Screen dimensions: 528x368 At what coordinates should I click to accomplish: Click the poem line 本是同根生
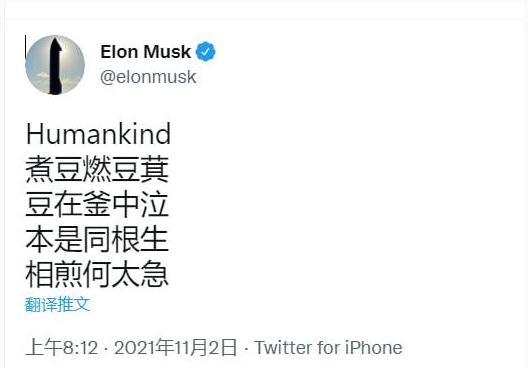point(97,239)
